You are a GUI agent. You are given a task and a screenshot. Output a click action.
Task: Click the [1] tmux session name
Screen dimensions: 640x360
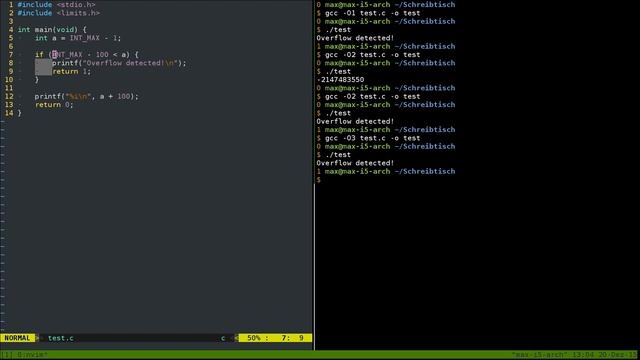(7, 355)
